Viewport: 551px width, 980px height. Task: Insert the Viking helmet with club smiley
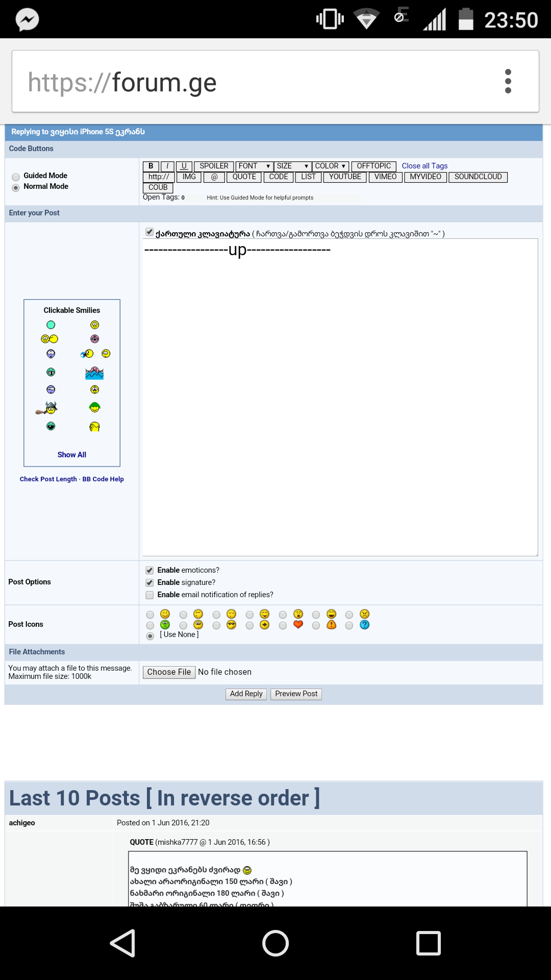point(46,408)
